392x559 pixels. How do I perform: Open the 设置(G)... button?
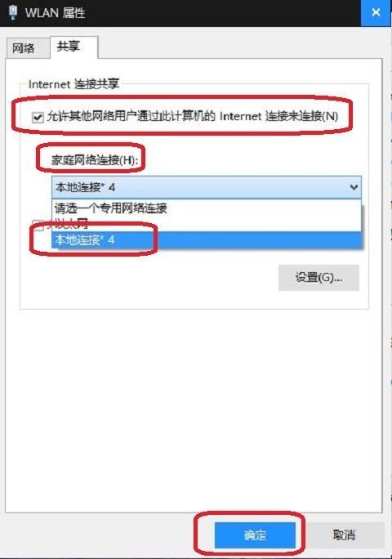click(318, 277)
